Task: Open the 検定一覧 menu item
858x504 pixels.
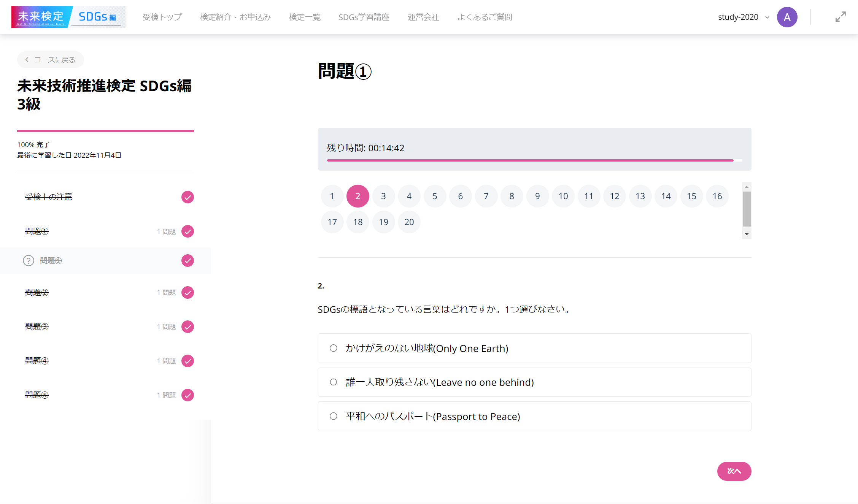Action: (305, 17)
